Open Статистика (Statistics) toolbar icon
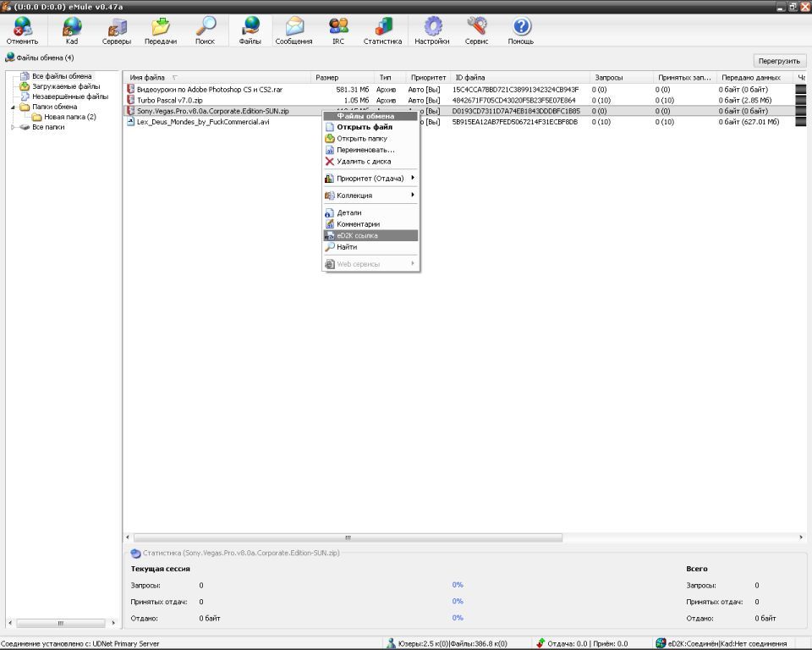 tap(382, 30)
